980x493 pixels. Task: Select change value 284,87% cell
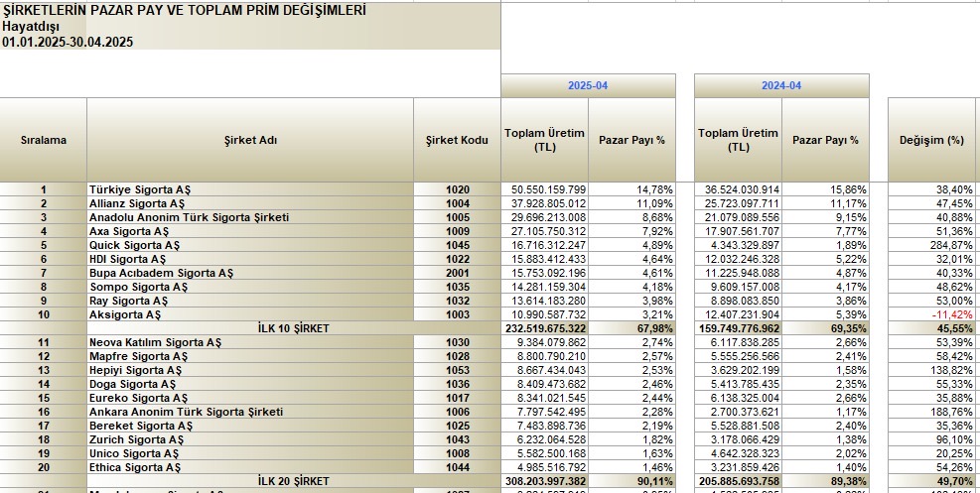click(x=931, y=245)
